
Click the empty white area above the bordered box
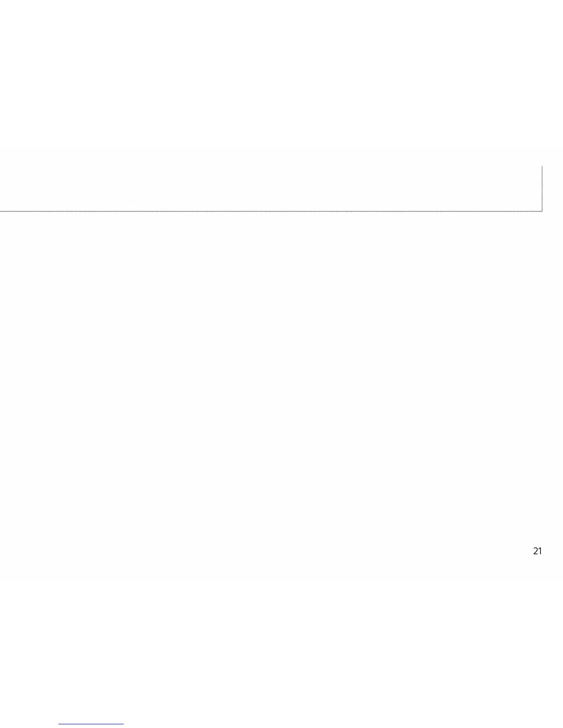(276, 83)
